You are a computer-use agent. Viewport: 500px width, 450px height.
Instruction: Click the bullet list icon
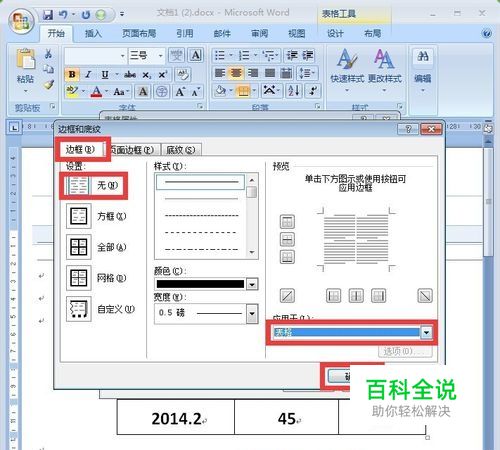220,55
